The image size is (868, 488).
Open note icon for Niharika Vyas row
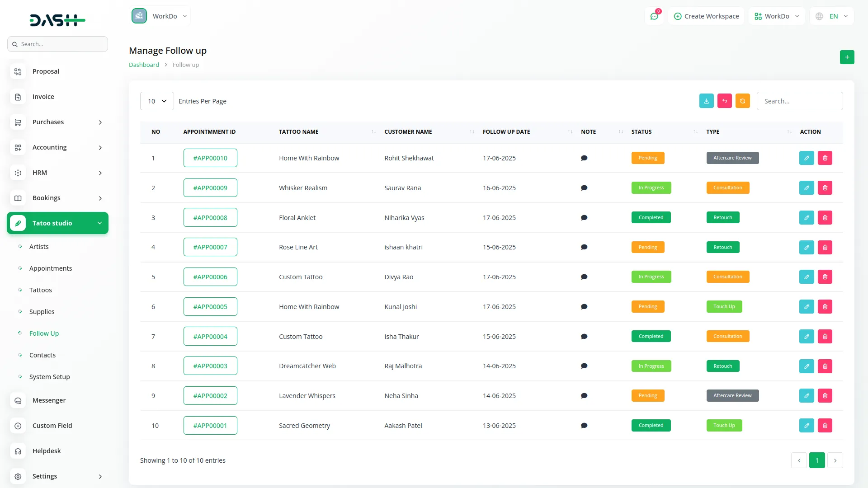click(x=584, y=218)
